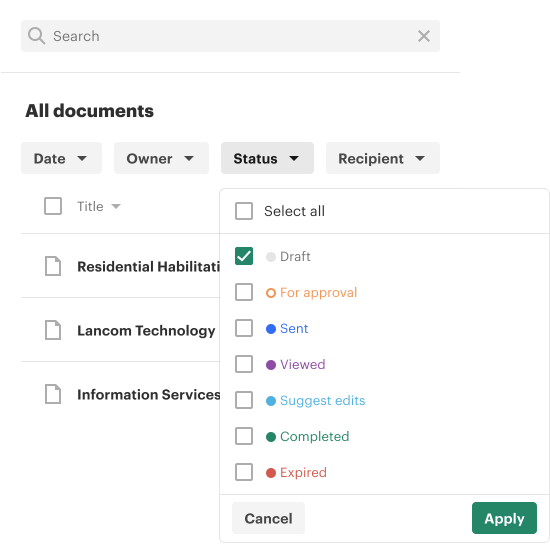Tick the Sent status checkbox
This screenshot has height=544, width=550.
coord(244,328)
